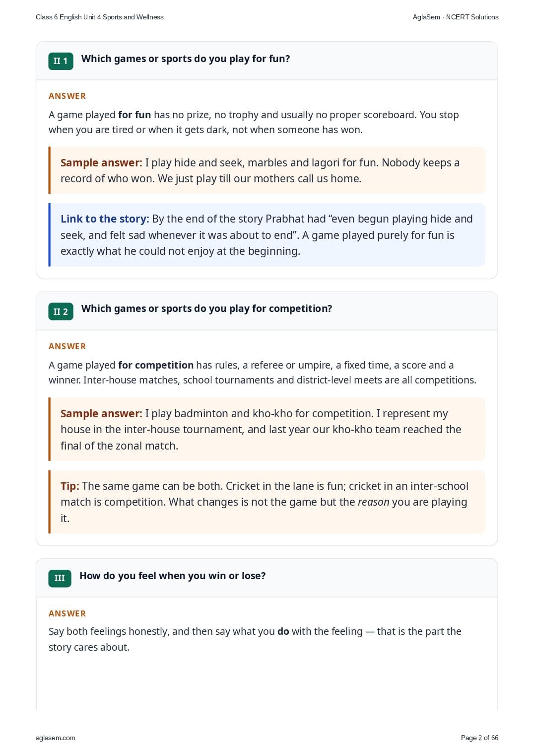Click the green II 1 question badge
The width and height of the screenshot is (534, 756).
[61, 61]
